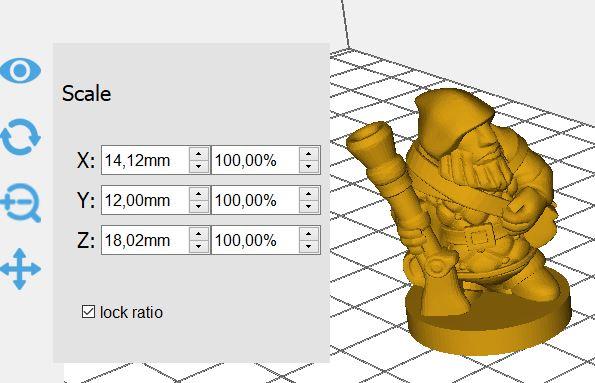Click the X 14,12mm size field
Image resolution: width=595 pixels, height=383 pixels.
pos(145,160)
